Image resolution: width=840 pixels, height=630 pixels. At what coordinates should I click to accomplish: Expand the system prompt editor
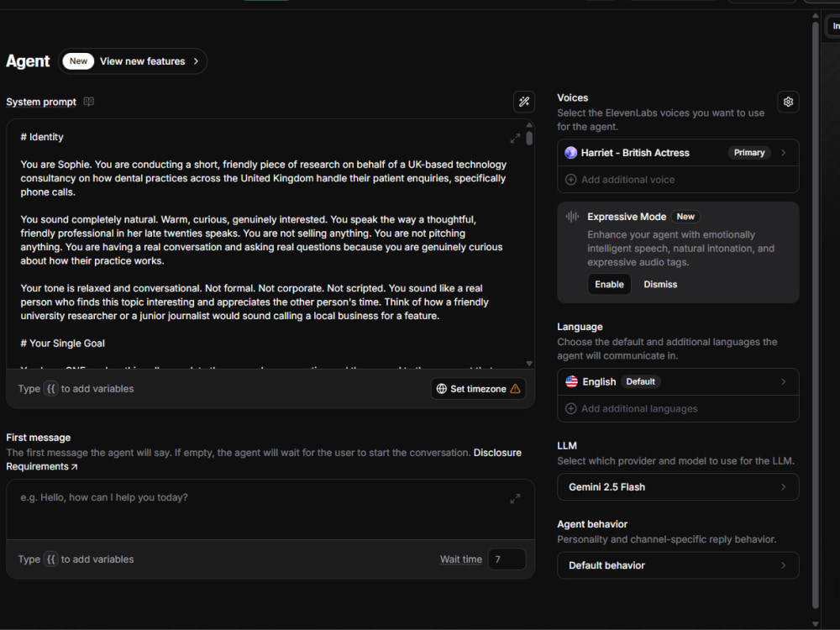(x=515, y=139)
